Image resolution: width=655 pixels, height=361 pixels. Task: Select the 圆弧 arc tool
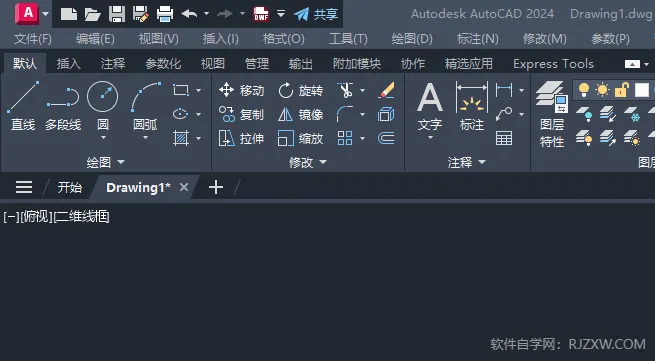click(145, 106)
